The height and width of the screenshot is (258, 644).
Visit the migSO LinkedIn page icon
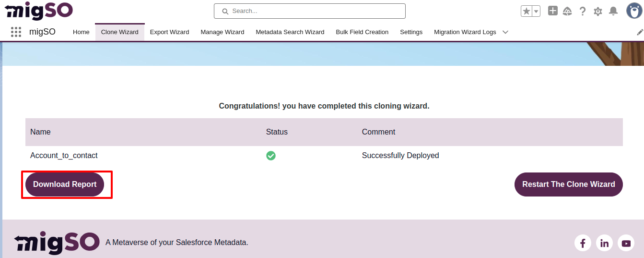coord(604,243)
